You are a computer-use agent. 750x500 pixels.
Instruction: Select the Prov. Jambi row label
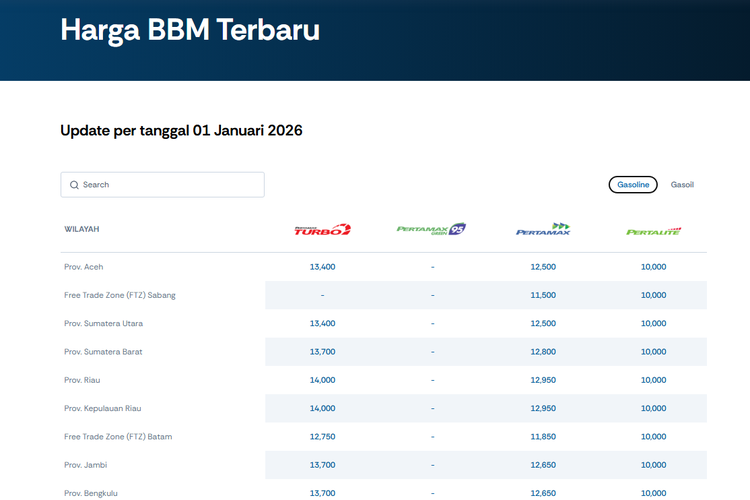(86, 465)
